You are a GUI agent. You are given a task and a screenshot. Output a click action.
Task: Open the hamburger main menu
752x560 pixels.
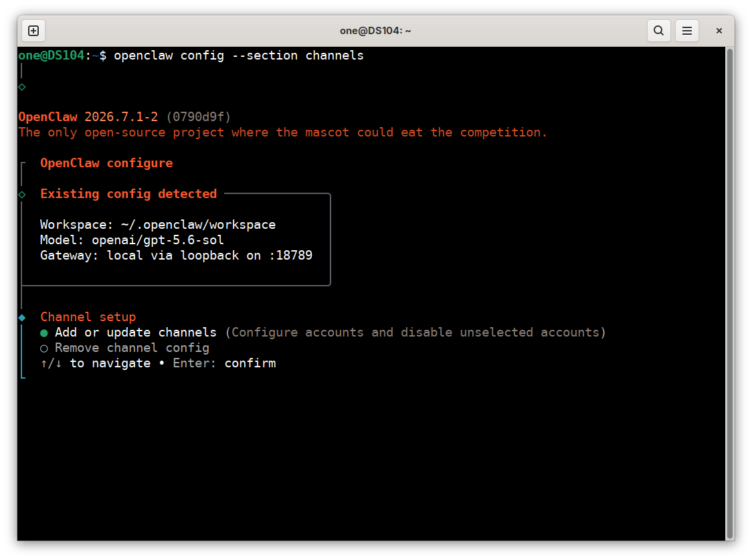pos(687,31)
